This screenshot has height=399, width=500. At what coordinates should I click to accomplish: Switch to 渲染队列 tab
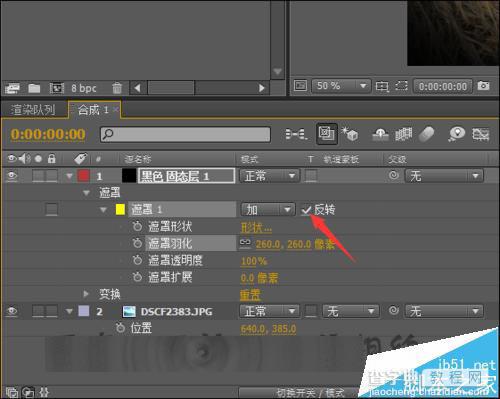click(33, 110)
